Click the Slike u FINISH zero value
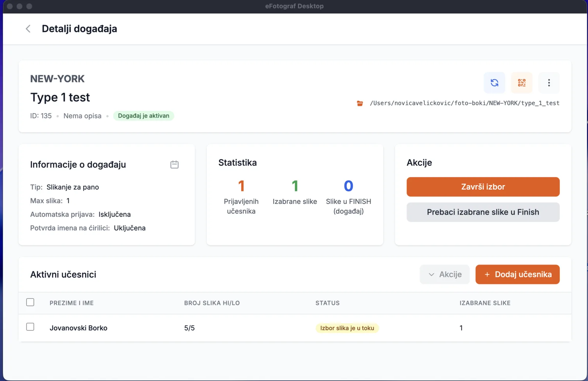Image resolution: width=588 pixels, height=381 pixels. (x=348, y=186)
